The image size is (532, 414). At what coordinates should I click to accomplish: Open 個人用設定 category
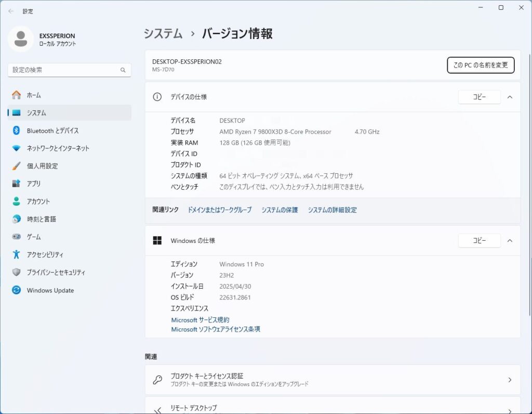click(69, 166)
